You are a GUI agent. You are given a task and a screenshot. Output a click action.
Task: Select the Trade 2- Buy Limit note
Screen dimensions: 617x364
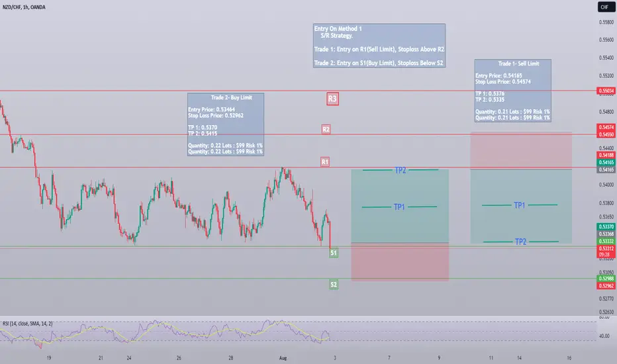[226, 124]
